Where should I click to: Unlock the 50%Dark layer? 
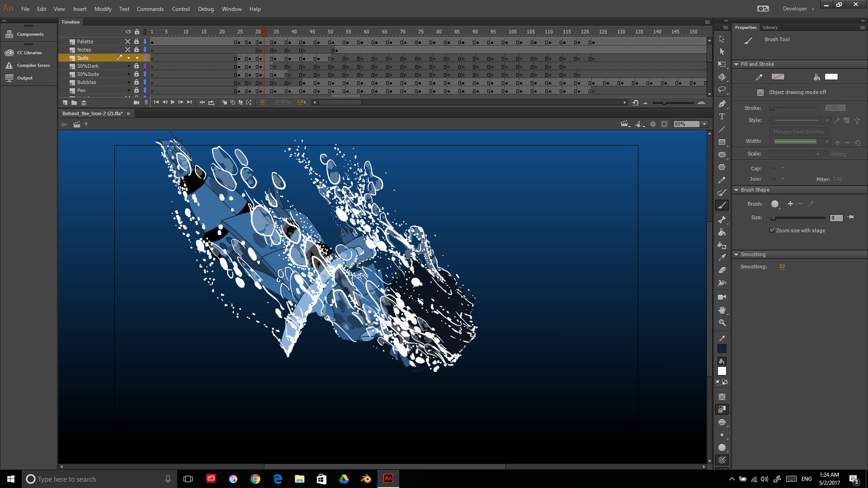tap(137, 66)
